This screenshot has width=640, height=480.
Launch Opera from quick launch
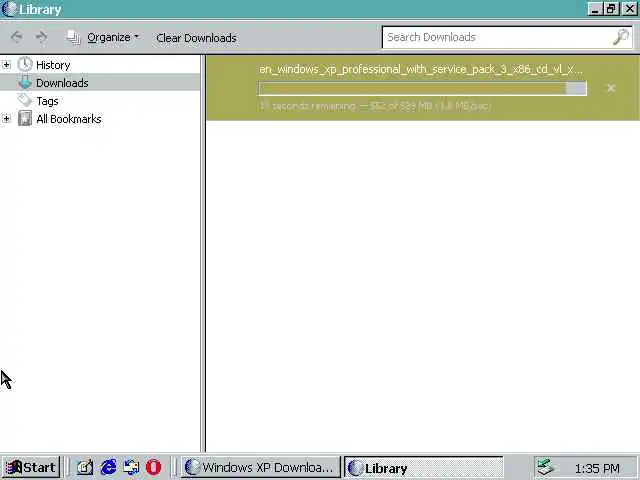[x=153, y=467]
